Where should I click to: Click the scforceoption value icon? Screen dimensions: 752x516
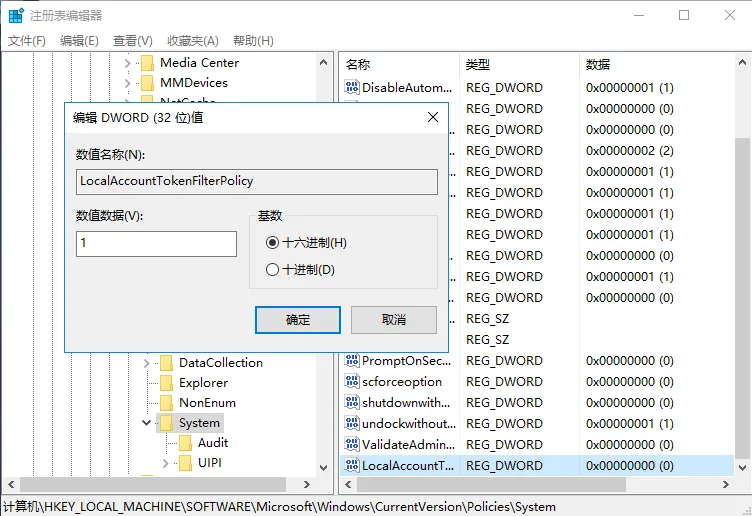tap(352, 382)
